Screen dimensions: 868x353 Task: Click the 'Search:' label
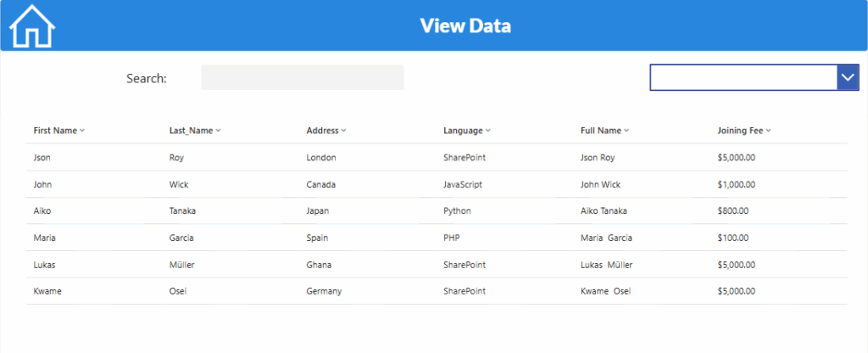coord(147,78)
